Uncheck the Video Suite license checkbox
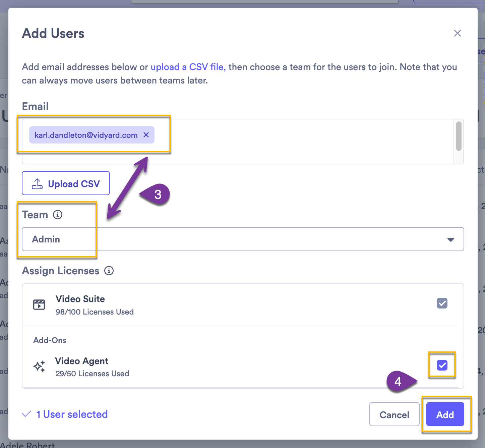485x448 pixels. pyautogui.click(x=442, y=303)
